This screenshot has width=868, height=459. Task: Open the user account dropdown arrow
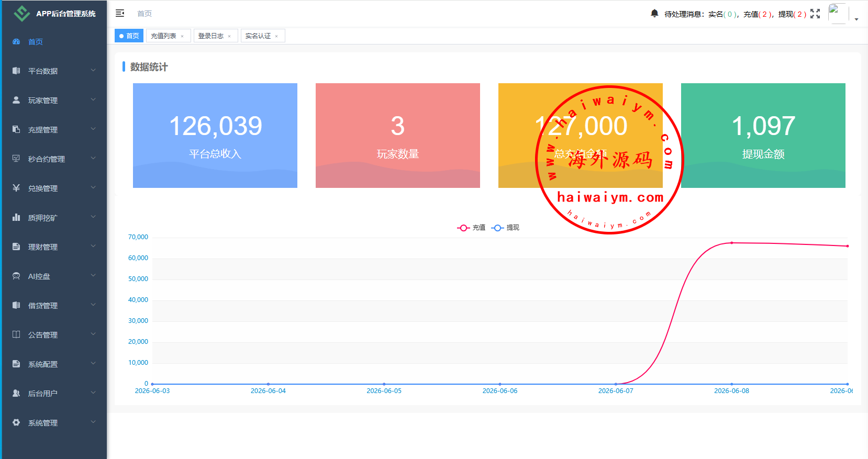(x=856, y=19)
